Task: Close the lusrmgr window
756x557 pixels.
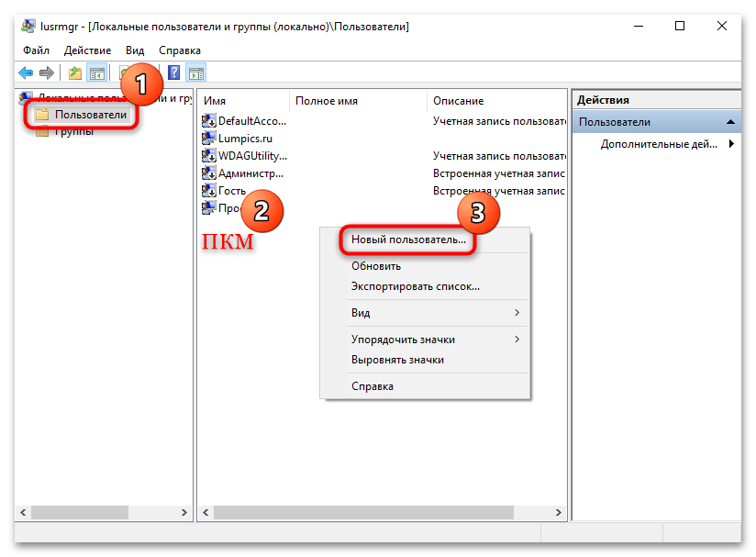Action: pyautogui.click(x=721, y=26)
